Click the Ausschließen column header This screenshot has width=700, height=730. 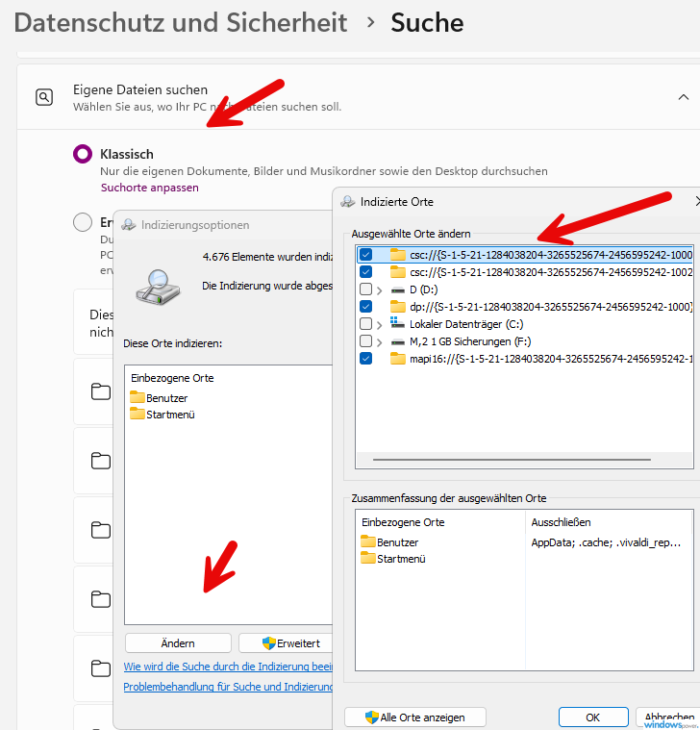pyautogui.click(x=561, y=522)
